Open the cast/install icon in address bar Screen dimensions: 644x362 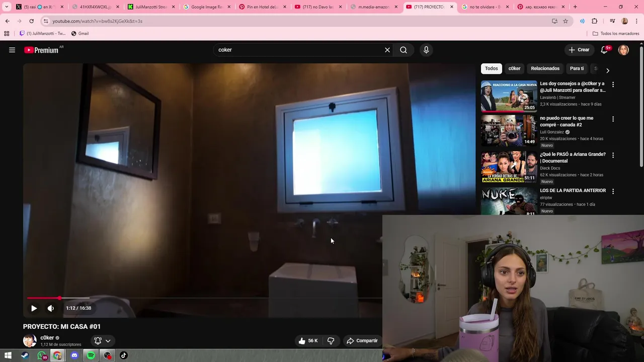[x=554, y=21]
